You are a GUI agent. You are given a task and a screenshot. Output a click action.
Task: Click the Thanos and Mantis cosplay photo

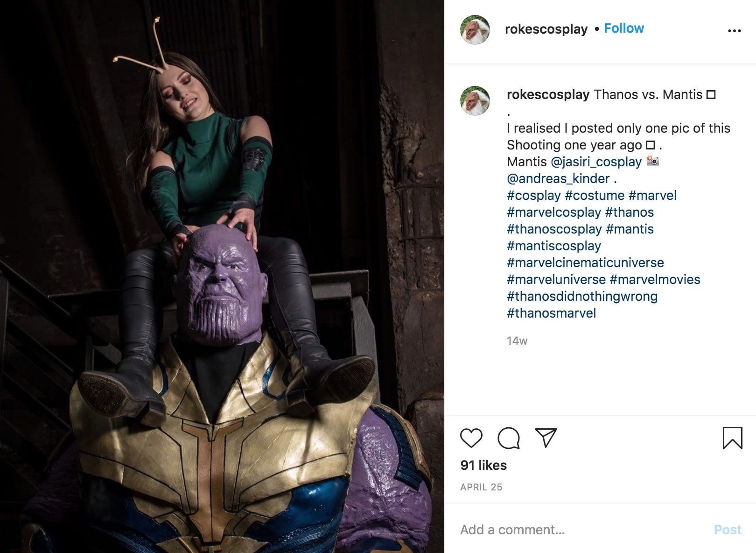(222, 276)
